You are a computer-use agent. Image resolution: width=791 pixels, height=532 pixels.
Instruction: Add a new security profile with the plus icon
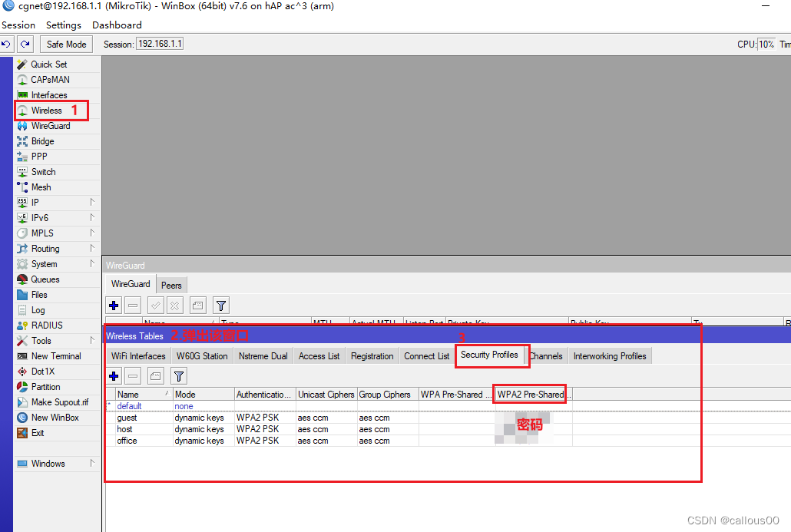click(114, 375)
